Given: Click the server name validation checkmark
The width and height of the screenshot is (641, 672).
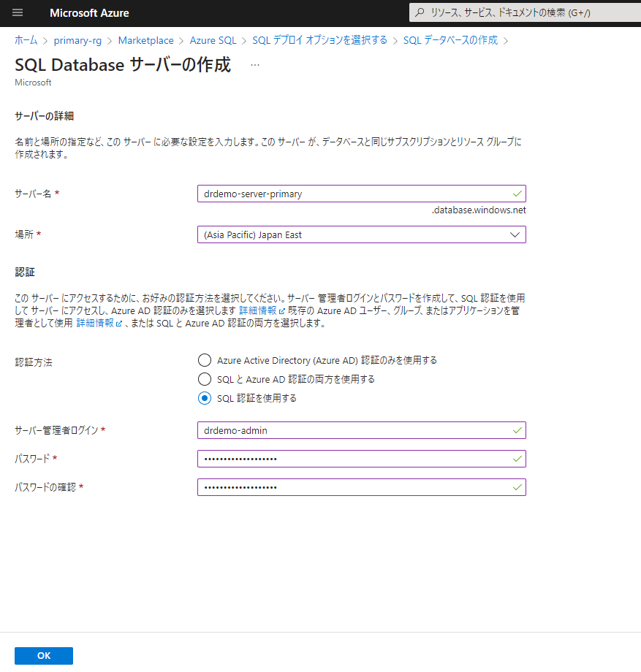Looking at the screenshot, I should click(517, 194).
